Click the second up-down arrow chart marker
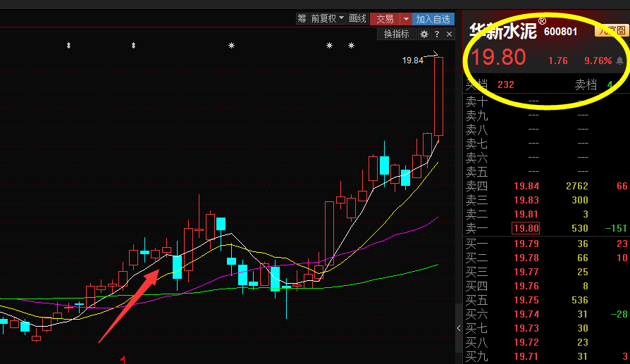 pyautogui.click(x=133, y=46)
